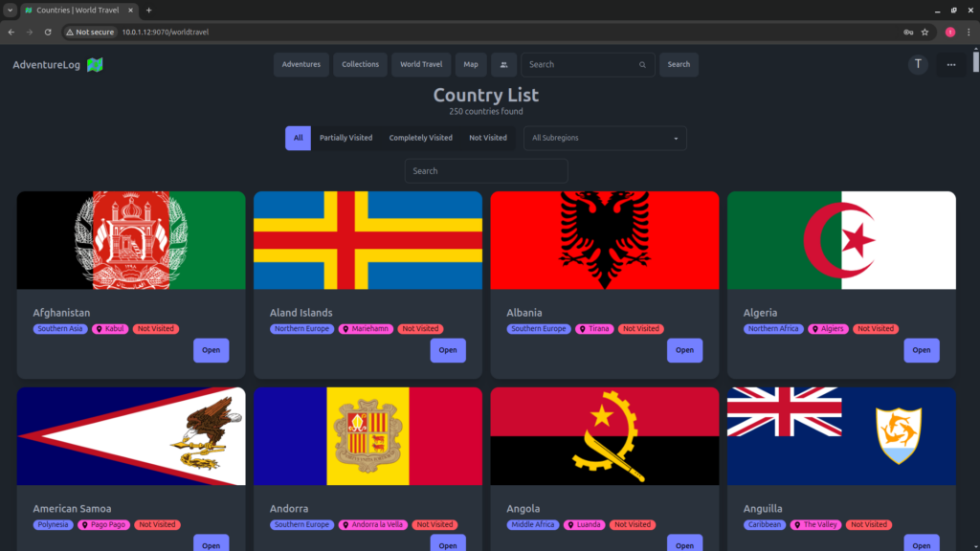Viewport: 980px width, 551px height.
Task: Click the Mariehamn capital pin badge
Action: pyautogui.click(x=366, y=329)
